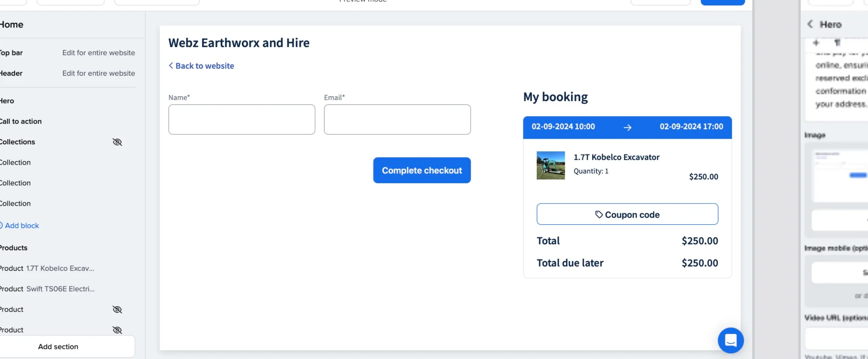
Task: Open the chat support bubble icon
Action: pos(730,340)
